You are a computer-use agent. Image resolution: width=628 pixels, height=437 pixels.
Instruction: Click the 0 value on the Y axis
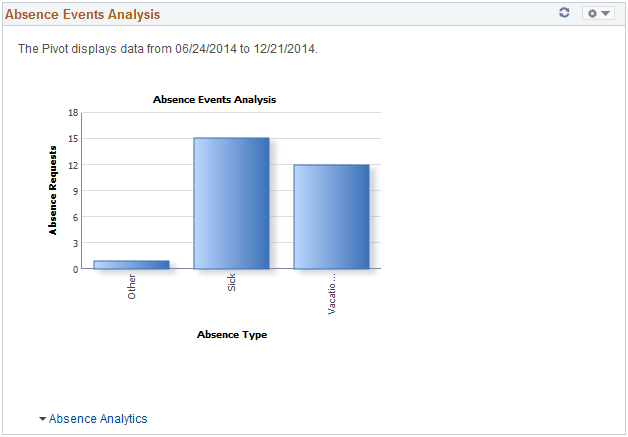coord(75,270)
